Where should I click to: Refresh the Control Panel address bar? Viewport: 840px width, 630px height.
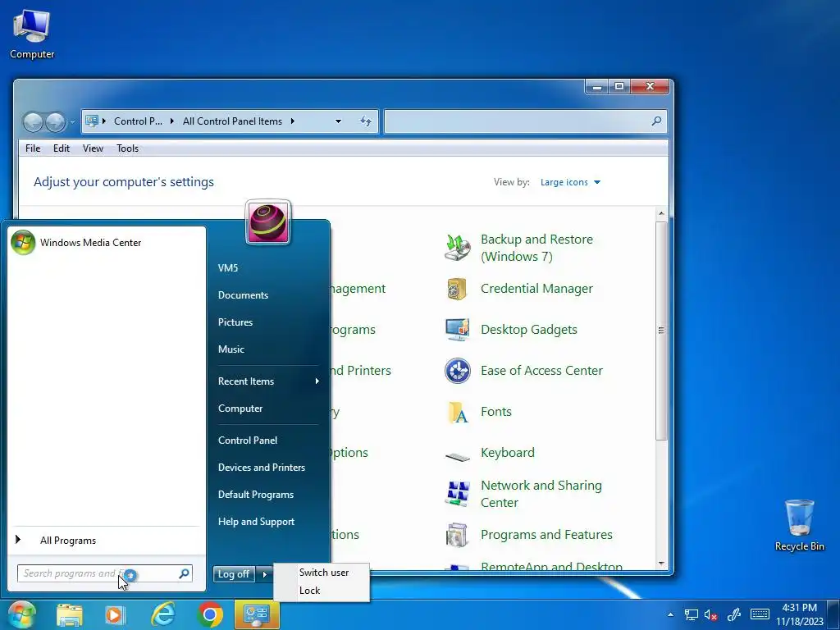click(x=366, y=121)
